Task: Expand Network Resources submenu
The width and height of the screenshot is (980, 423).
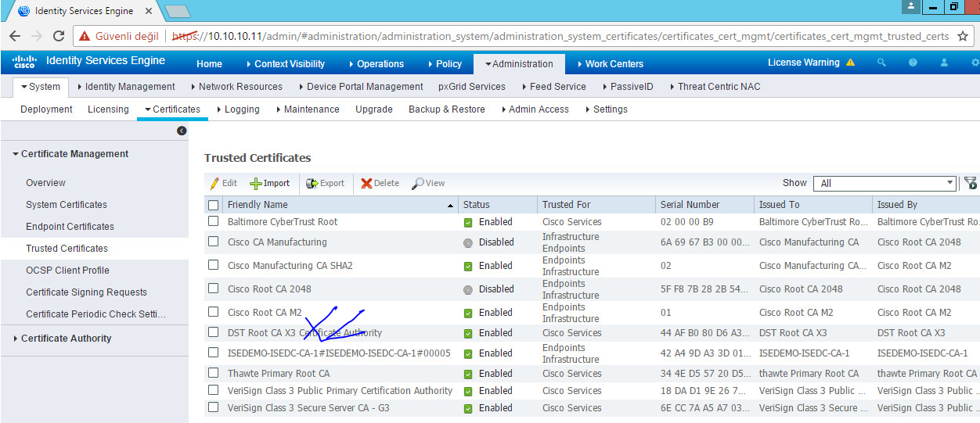Action: tap(236, 87)
